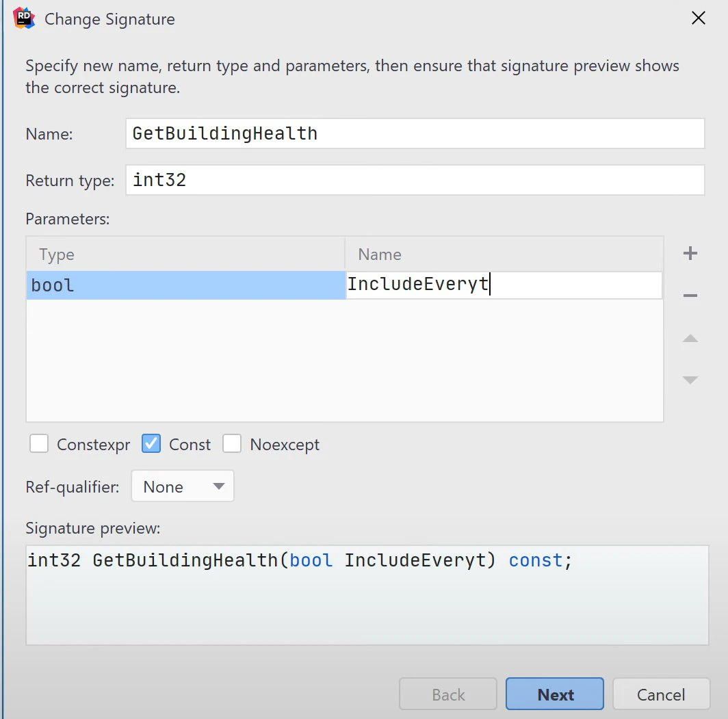Image resolution: width=728 pixels, height=719 pixels.
Task: Move parameter up with the up arrow
Action: click(690, 338)
